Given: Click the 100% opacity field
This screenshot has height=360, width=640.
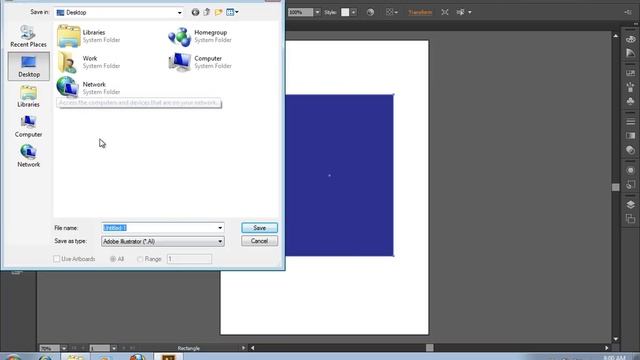Looking at the screenshot, I should click(301, 12).
